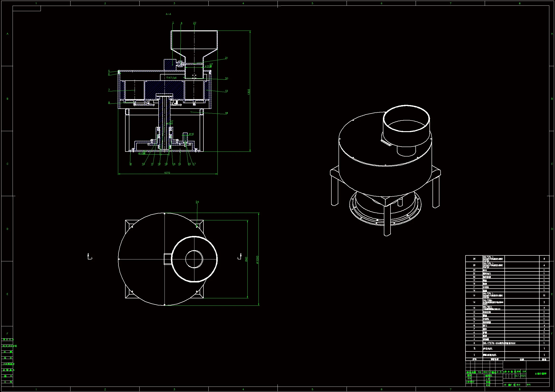
Task: Click the 设计 cell in the title block
Action: point(469,376)
